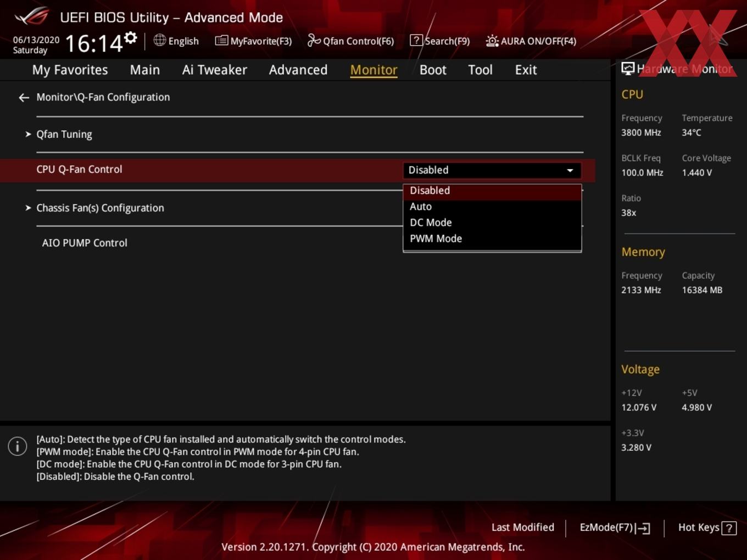Choose PWM Mode option

492,238
